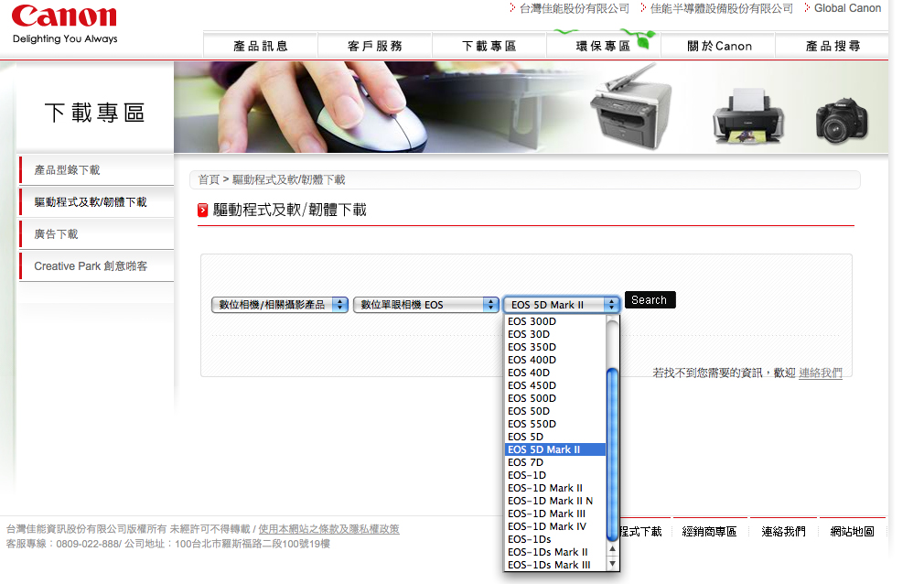Select 產品型錄下載 in the sidebar
This screenshot has height=584, width=924.
97,170
